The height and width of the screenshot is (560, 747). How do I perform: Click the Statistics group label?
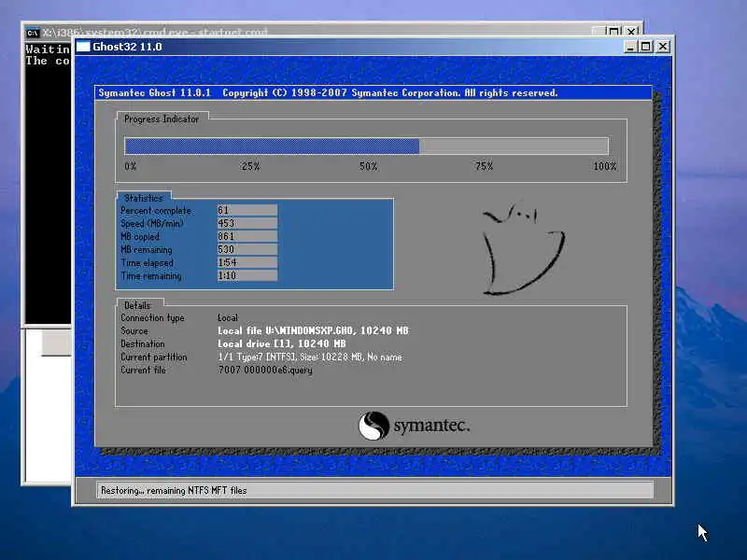click(144, 198)
